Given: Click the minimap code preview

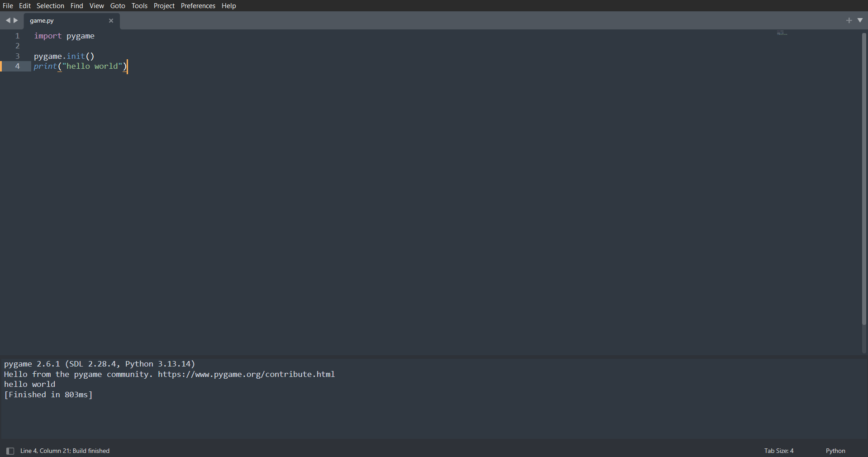Looking at the screenshot, I should tap(782, 33).
